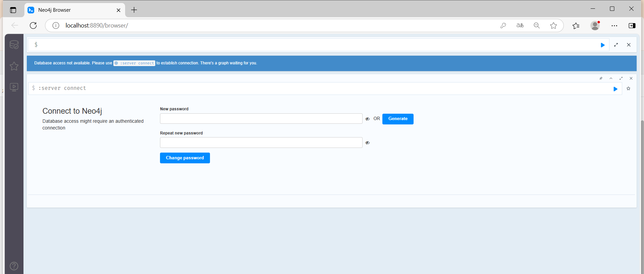Expand the top editor to fullscreen
The height and width of the screenshot is (274, 644).
coord(616,45)
